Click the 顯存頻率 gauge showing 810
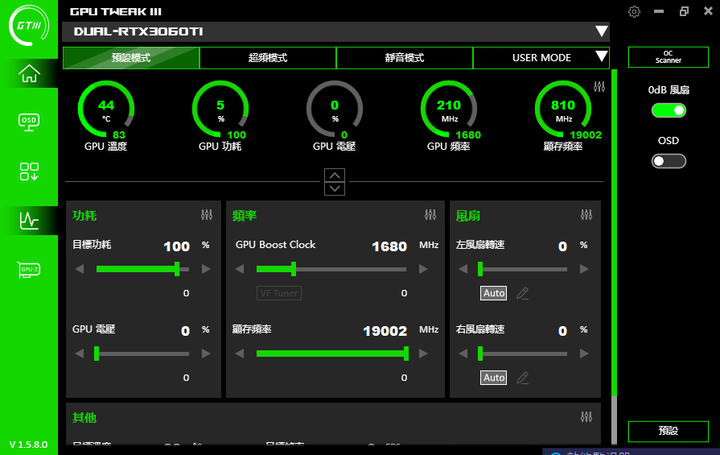 click(563, 109)
